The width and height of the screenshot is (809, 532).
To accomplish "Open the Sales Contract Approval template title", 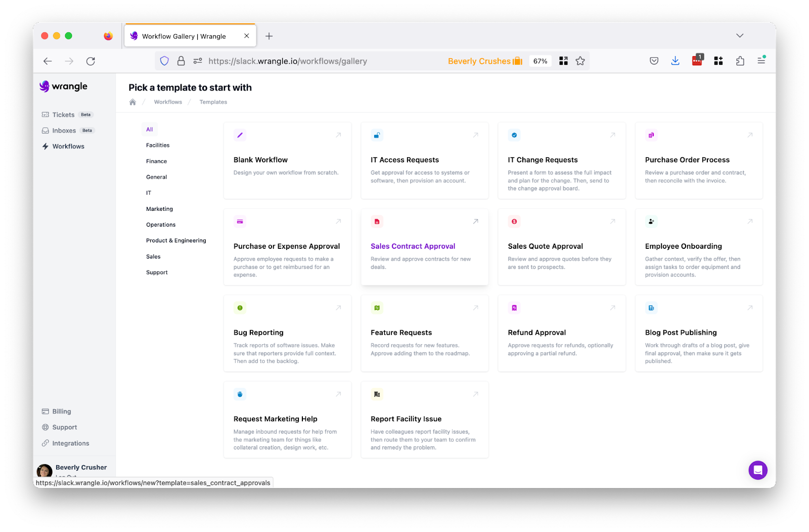I will click(413, 246).
